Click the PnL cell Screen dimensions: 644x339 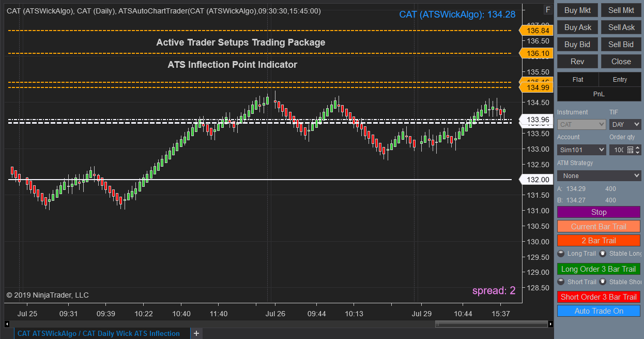[x=599, y=94]
